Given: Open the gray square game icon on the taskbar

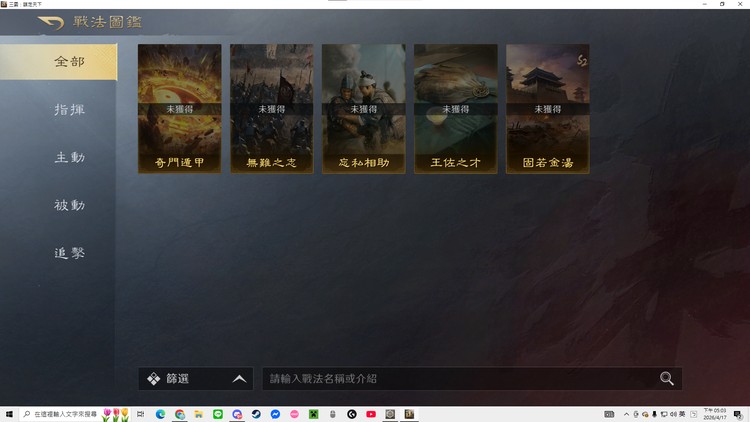Looking at the screenshot, I should tap(390, 414).
